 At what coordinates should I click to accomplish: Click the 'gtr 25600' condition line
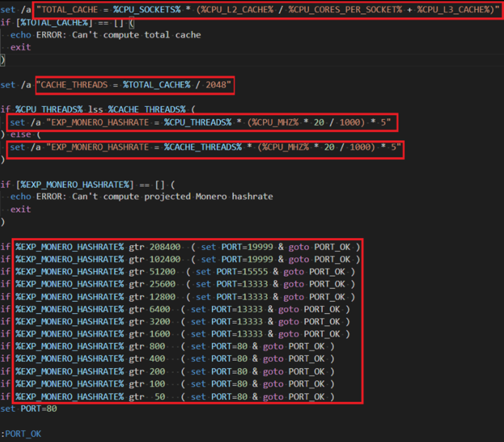177,284
